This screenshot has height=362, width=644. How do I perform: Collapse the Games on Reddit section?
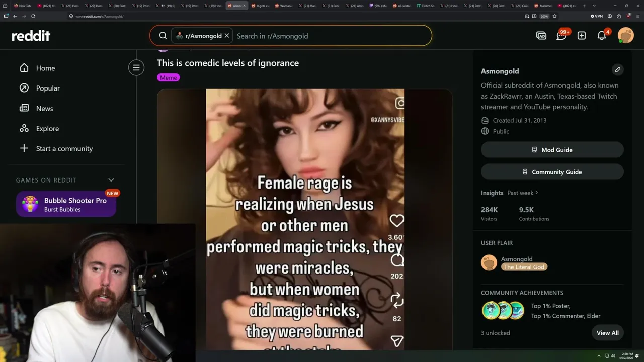click(111, 180)
